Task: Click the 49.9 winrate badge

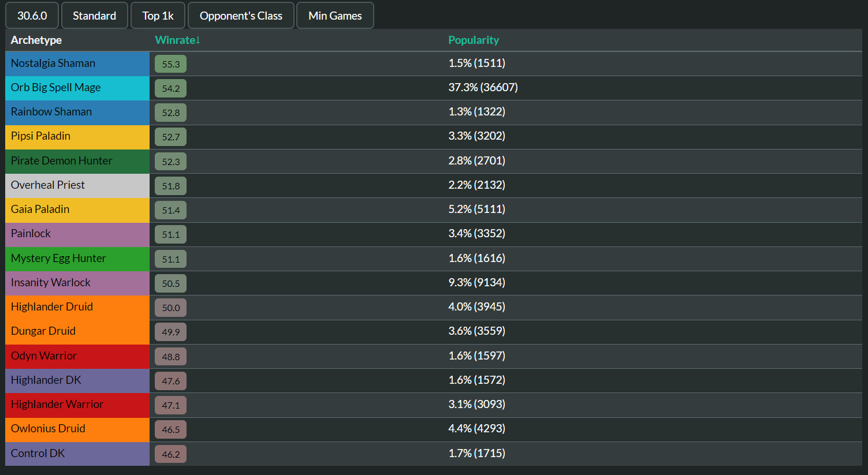Action: (170, 332)
